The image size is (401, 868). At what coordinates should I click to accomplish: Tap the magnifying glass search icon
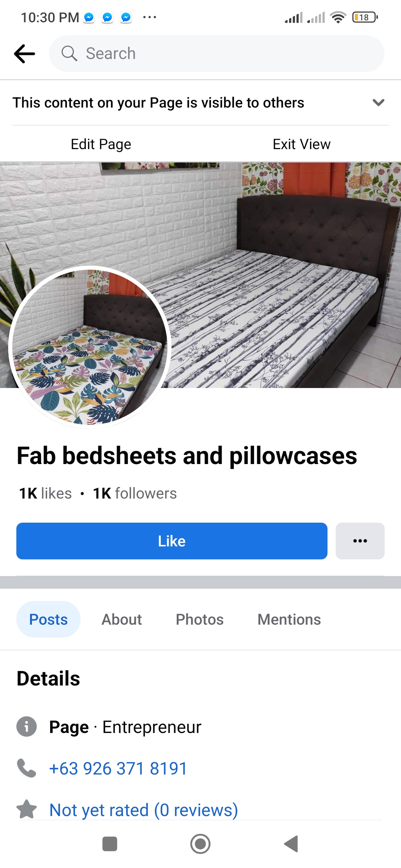(x=69, y=53)
